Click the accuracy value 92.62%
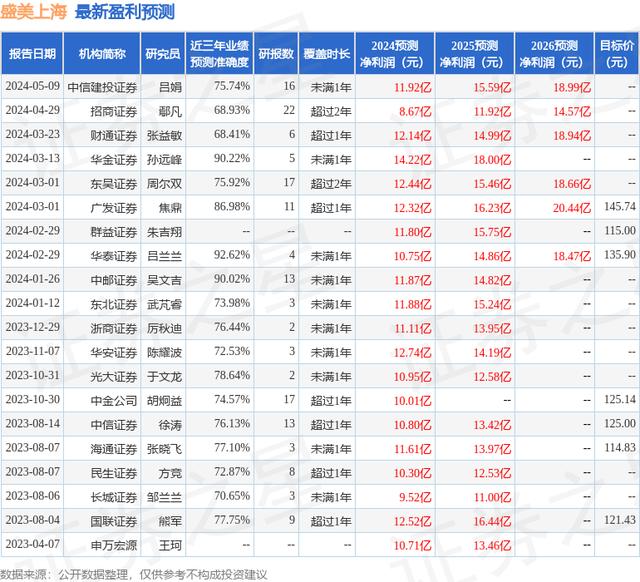This screenshot has width=640, height=582. 232,255
